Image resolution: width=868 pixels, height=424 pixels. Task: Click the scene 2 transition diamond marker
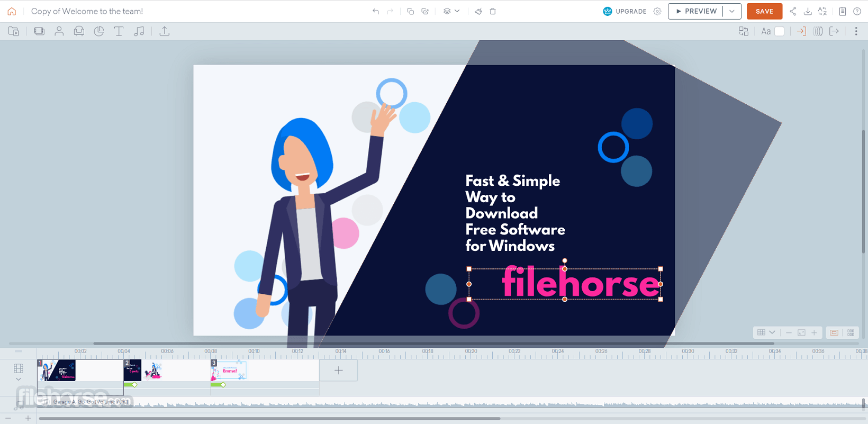(x=134, y=385)
